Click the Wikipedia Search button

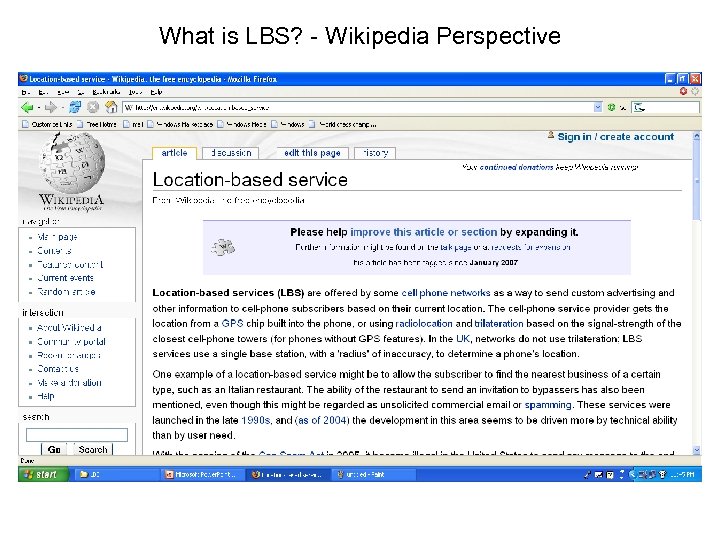(93, 450)
